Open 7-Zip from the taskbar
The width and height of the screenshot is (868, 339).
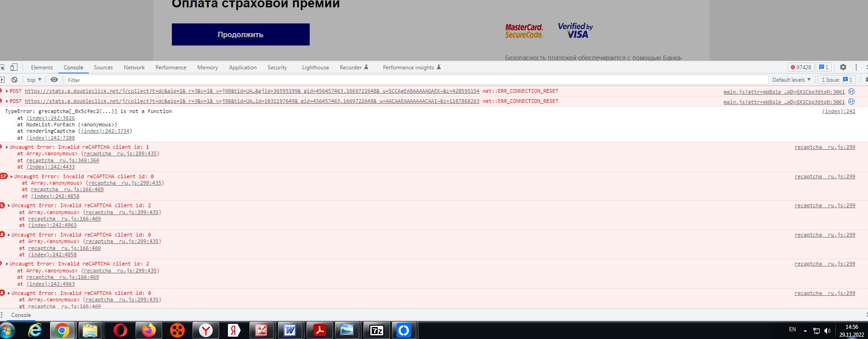(377, 330)
